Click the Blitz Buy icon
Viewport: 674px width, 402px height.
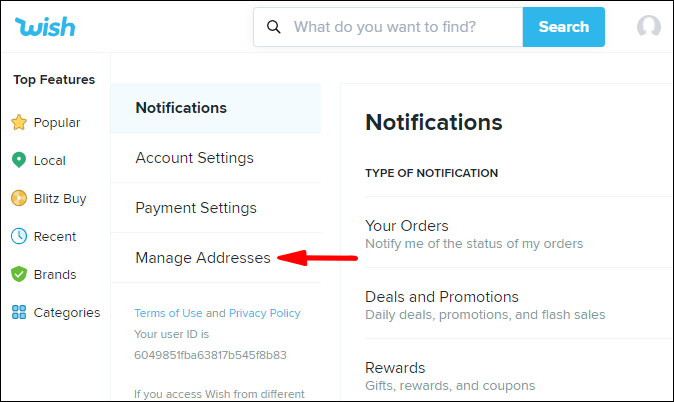pos(18,198)
